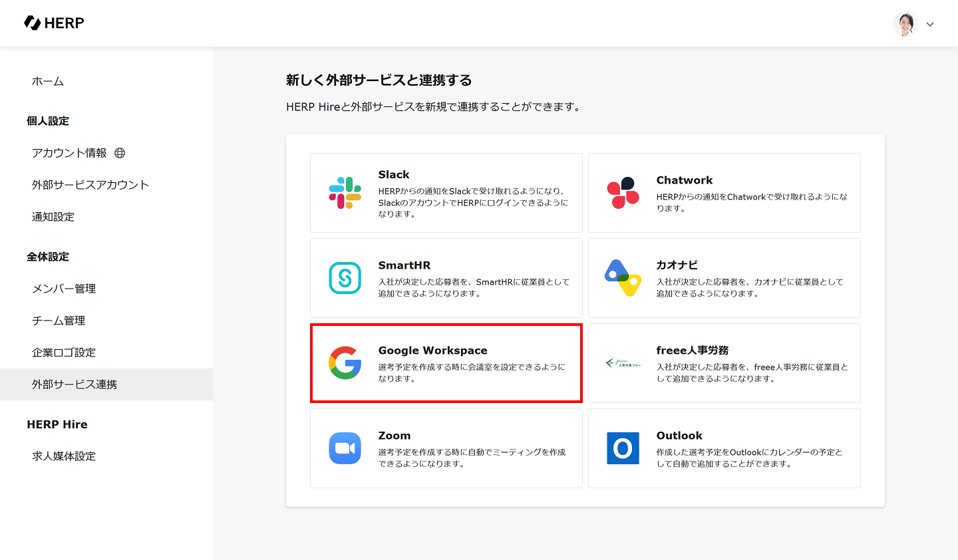Select the SmartHR card title

pos(404,265)
